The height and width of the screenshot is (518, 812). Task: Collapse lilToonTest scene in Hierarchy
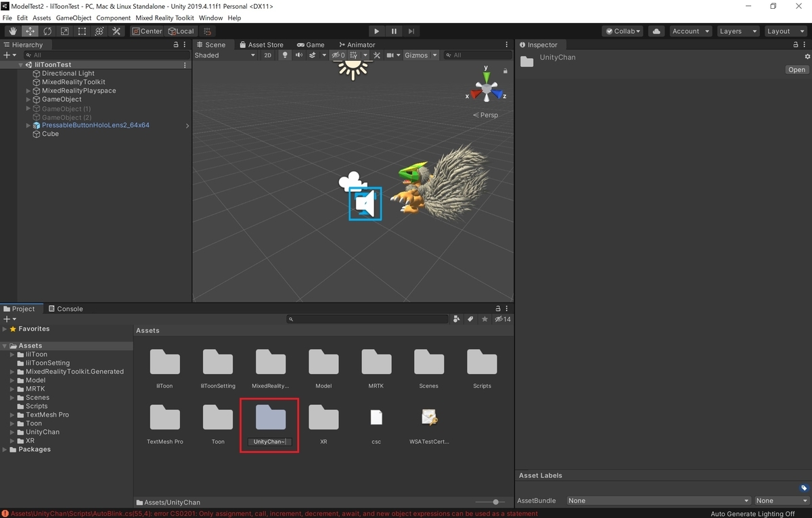tap(21, 65)
